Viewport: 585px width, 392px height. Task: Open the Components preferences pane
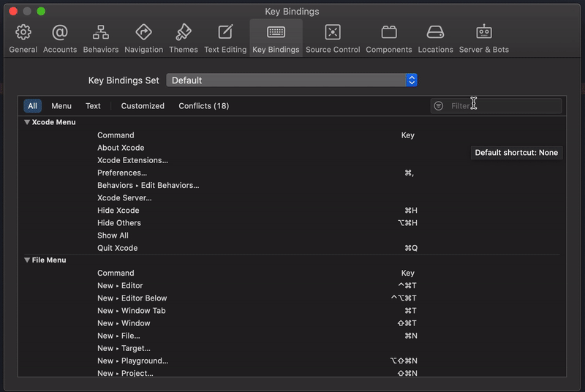pyautogui.click(x=389, y=39)
